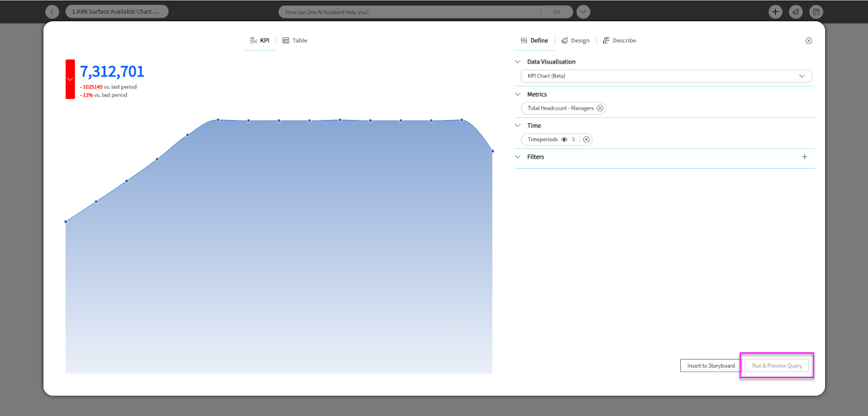
Task: Switch to the Table view tab
Action: [295, 41]
